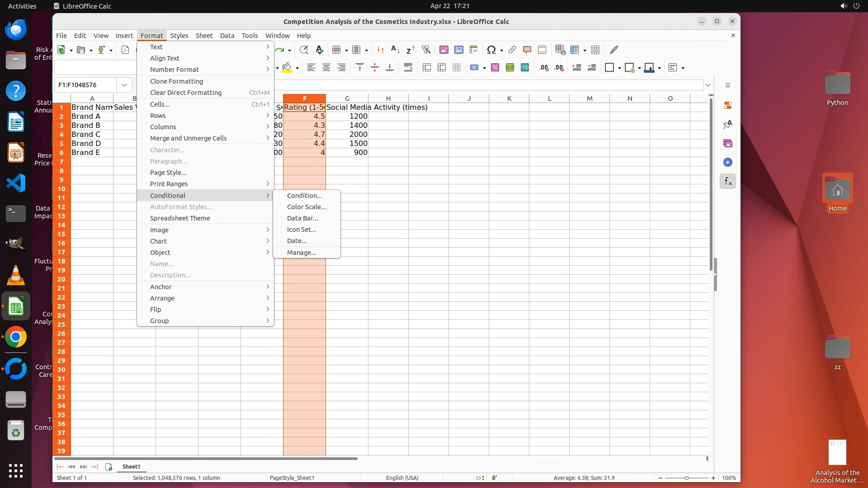The width and height of the screenshot is (868, 488).
Task: Click the zoom slider in status bar
Action: (x=686, y=478)
